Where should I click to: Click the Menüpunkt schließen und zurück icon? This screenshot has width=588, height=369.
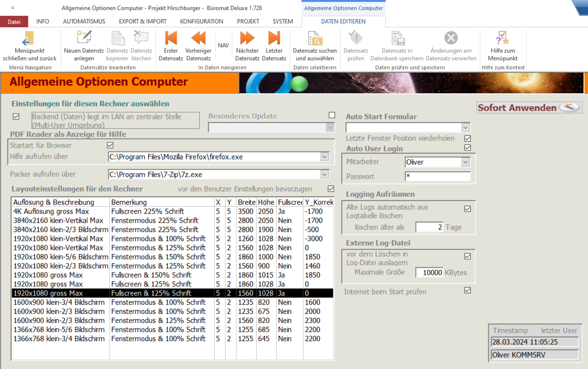28,39
